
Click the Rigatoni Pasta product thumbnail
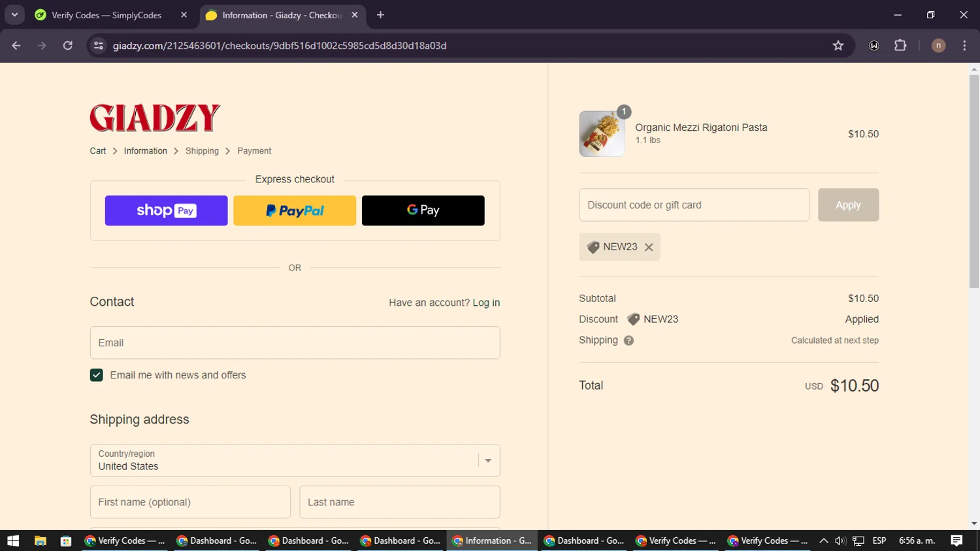[602, 134]
